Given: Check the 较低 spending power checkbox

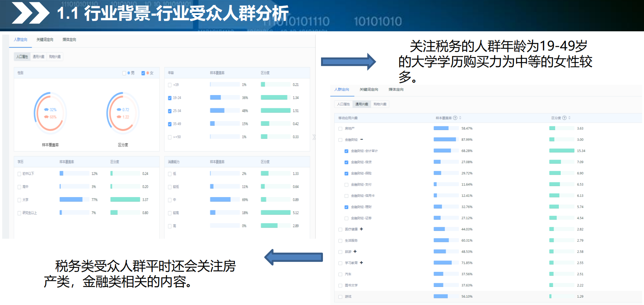Looking at the screenshot, I should click(170, 187).
